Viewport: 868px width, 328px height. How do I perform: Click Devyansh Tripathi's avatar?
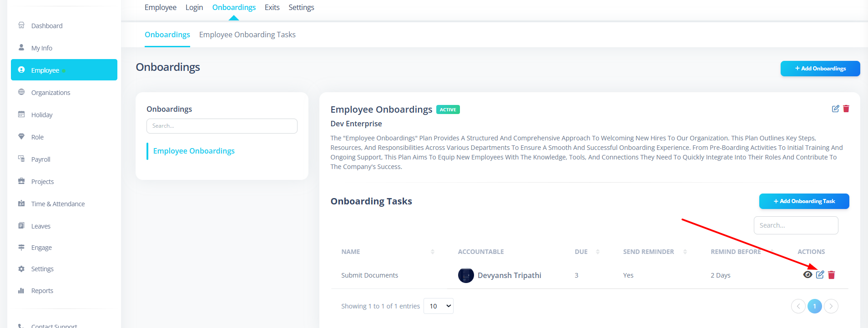[466, 275]
